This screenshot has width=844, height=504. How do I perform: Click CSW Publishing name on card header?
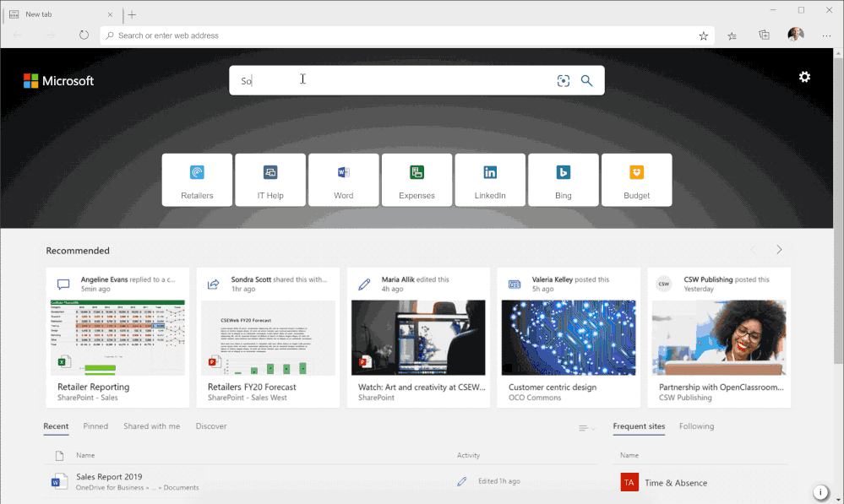click(708, 279)
